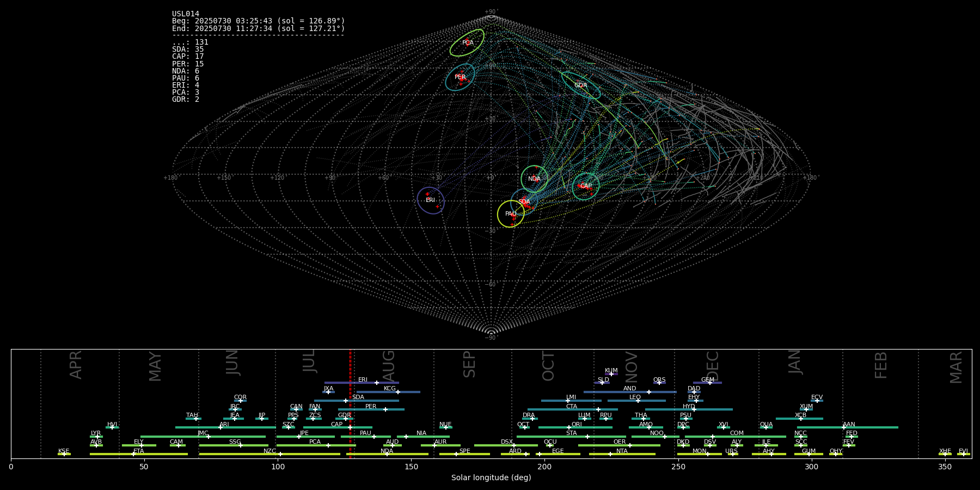Screen dimensions: 980x490
Task: Click the 'Beg: 20250730 03:25:43' line
Action: [258, 21]
